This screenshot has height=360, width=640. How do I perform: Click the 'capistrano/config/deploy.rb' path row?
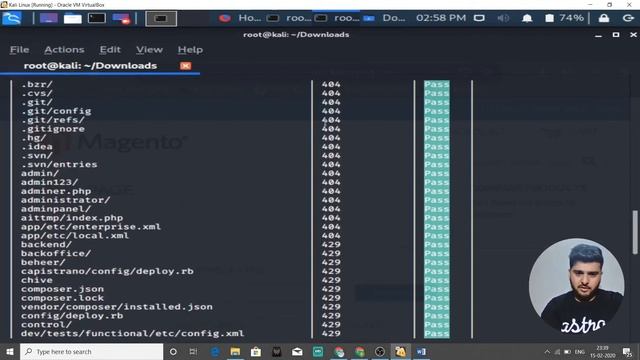107,271
